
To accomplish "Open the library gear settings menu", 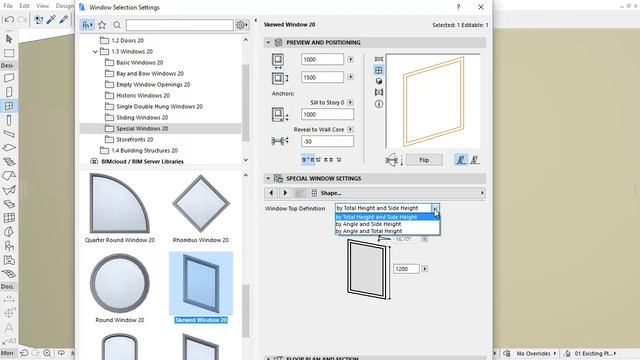I will coord(242,25).
